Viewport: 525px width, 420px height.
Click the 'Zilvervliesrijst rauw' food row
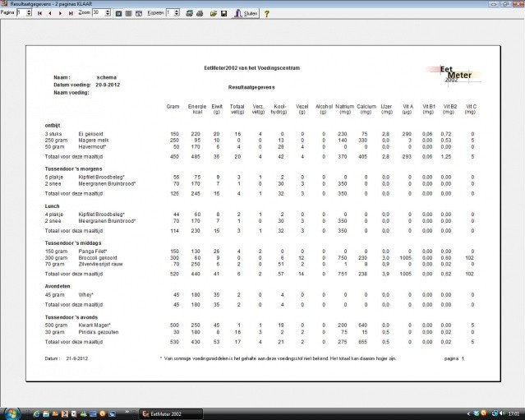click(x=260, y=265)
